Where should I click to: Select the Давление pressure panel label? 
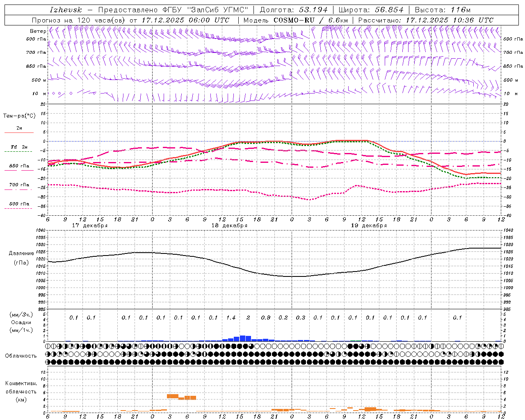point(21,253)
